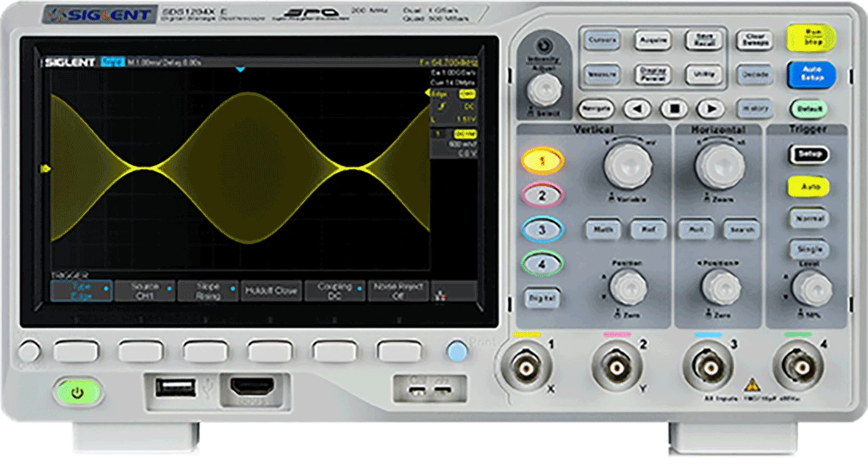868x469 pixels.
Task: Change the Slope Rising trigger option
Action: tap(208, 290)
